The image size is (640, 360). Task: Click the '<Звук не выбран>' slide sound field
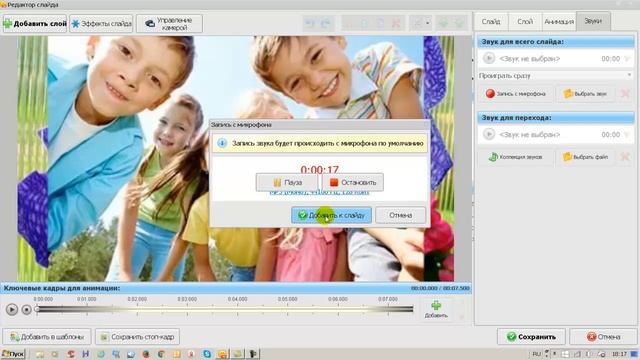pyautogui.click(x=529, y=59)
